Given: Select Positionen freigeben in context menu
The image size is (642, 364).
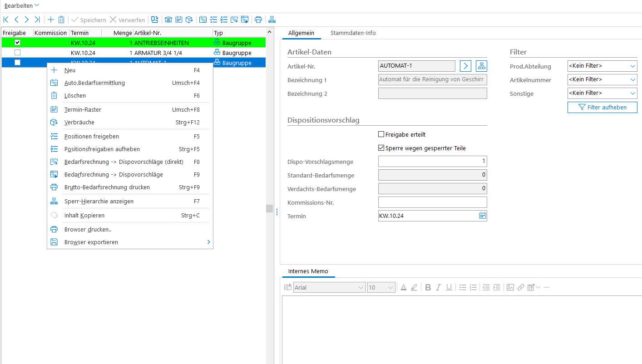Looking at the screenshot, I should click(x=91, y=136).
